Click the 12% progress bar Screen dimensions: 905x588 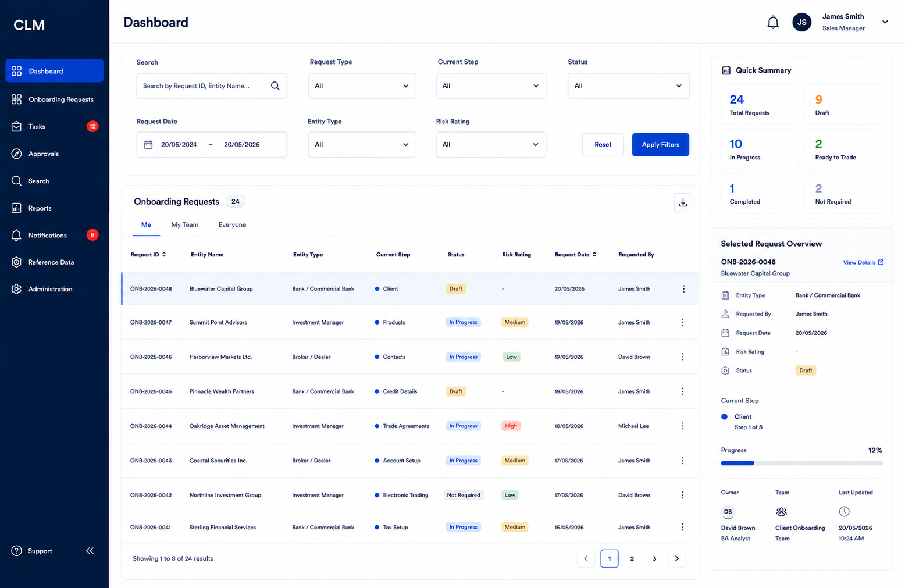click(801, 464)
